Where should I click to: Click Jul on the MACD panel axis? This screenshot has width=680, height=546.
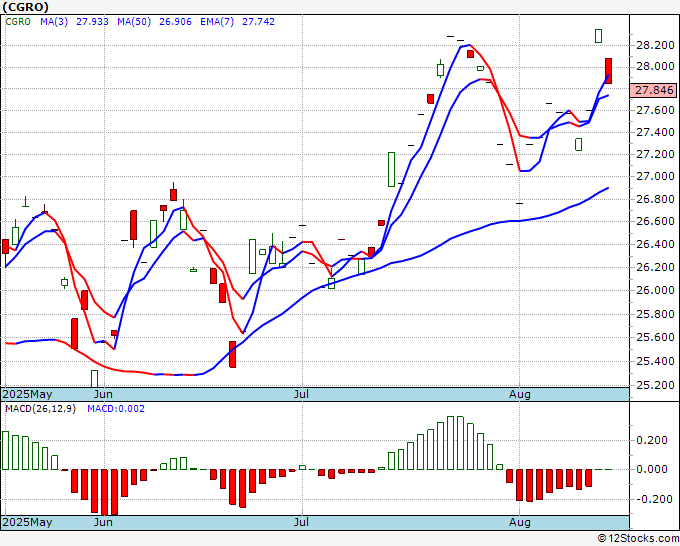tap(301, 522)
